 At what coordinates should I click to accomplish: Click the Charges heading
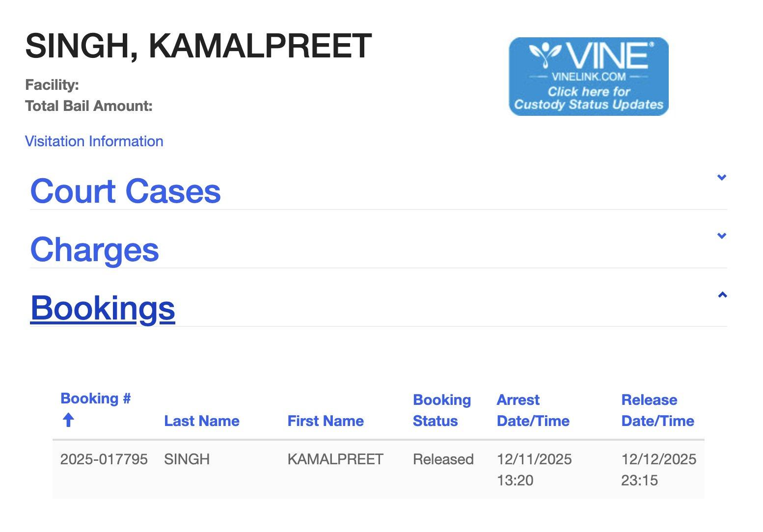coord(94,249)
